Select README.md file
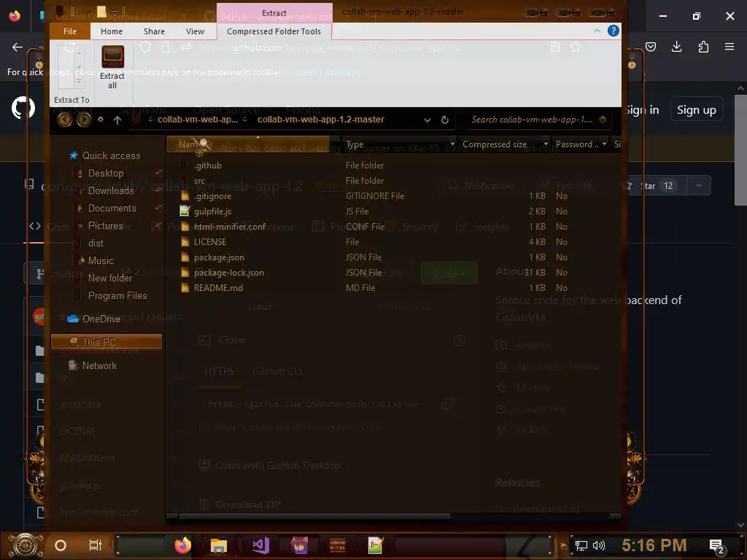 218,287
